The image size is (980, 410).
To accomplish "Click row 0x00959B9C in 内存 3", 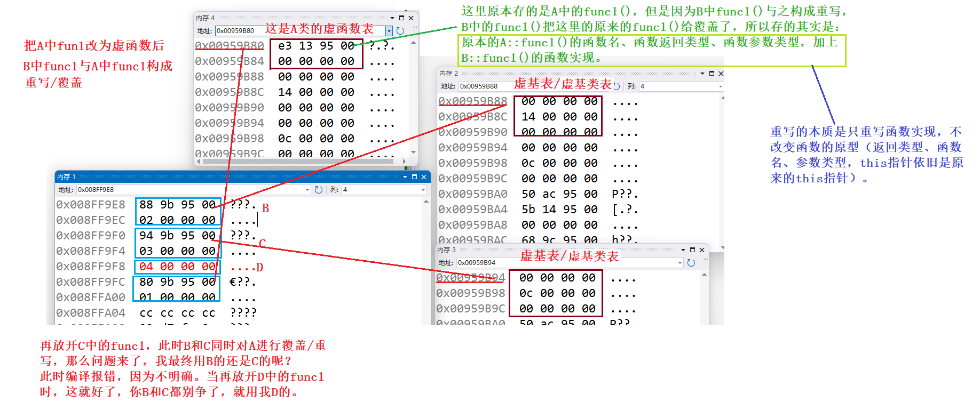I will [536, 309].
